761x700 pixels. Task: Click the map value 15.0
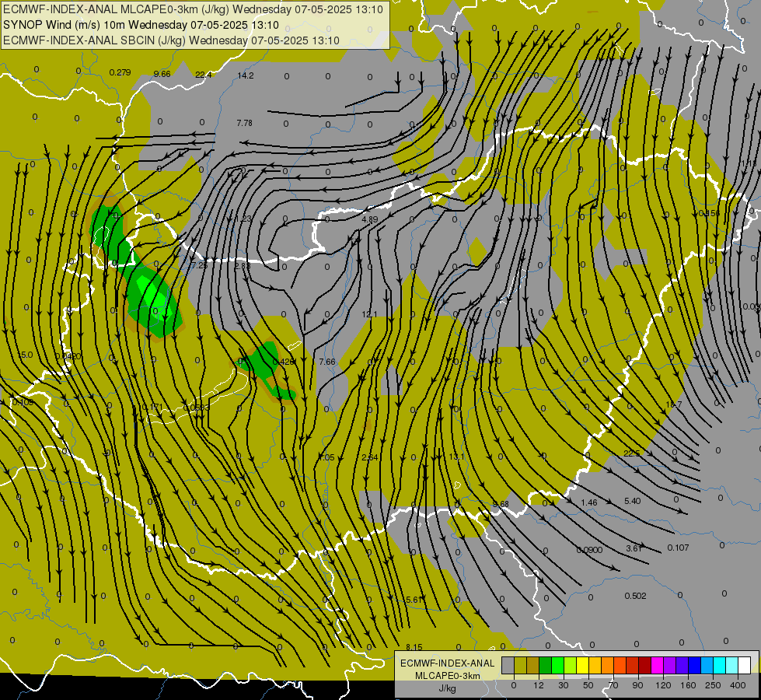[x=25, y=355]
